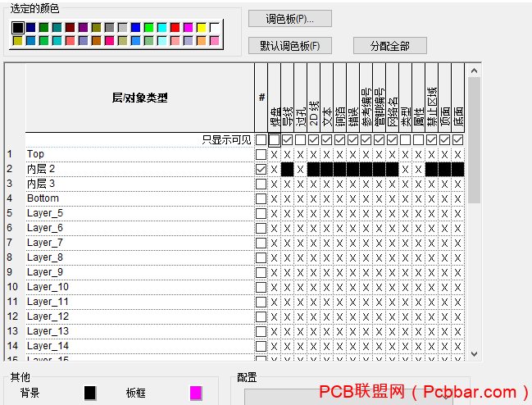Image resolution: width=532 pixels, height=405 pixels.
Task: Click scrollbar down arrow of layer list
Action: click(x=475, y=354)
